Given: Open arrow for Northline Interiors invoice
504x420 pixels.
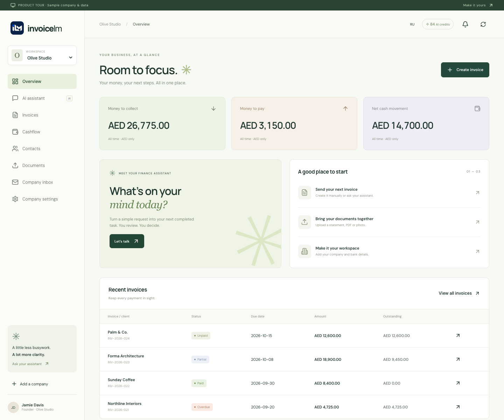Looking at the screenshot, I should point(458,407).
